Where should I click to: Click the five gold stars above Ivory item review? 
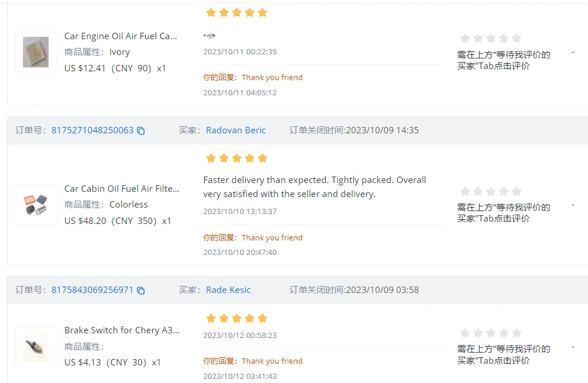tap(236, 13)
